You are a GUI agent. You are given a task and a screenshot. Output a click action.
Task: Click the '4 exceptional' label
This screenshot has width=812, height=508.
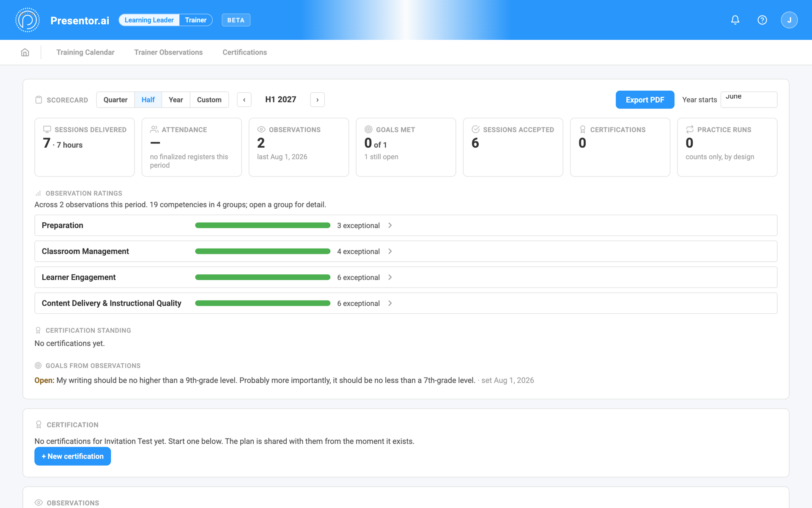[359, 251]
